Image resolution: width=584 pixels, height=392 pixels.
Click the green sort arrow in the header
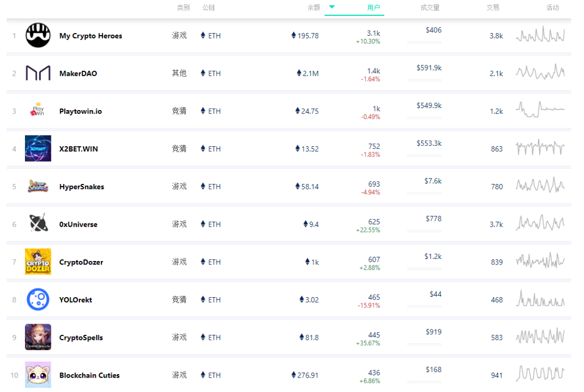[x=332, y=7]
